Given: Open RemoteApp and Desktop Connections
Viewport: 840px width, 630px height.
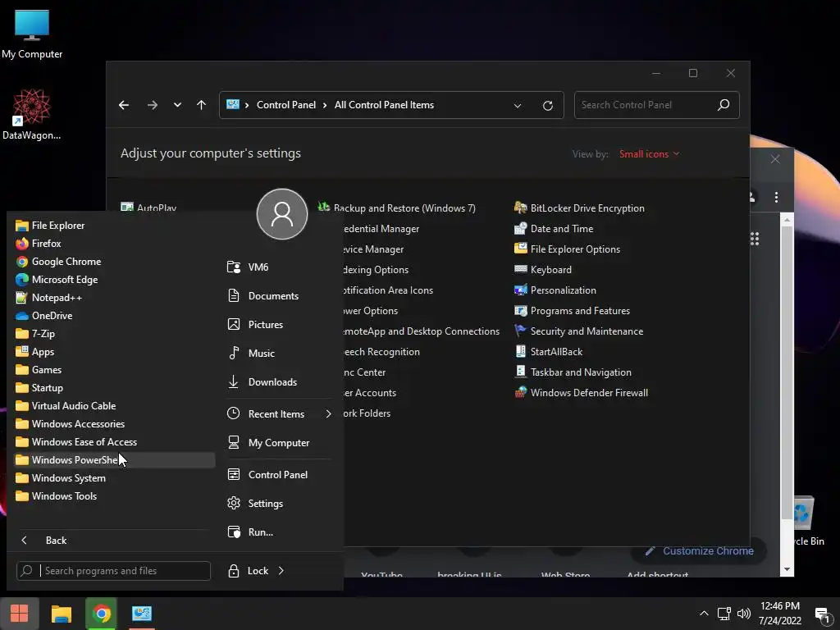Looking at the screenshot, I should pyautogui.click(x=422, y=331).
